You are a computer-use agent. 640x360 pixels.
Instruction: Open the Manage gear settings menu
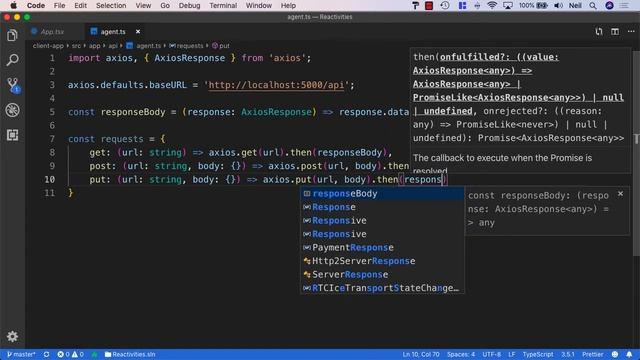coord(12,336)
